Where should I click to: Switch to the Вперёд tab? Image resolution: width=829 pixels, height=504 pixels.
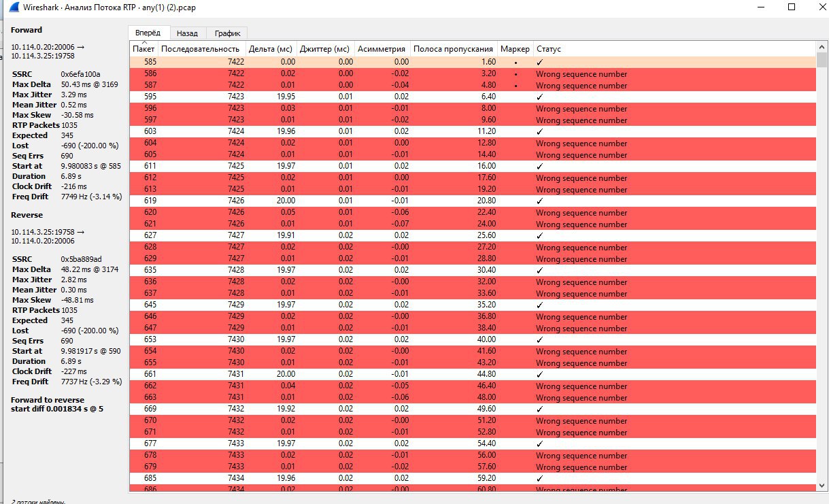(148, 33)
